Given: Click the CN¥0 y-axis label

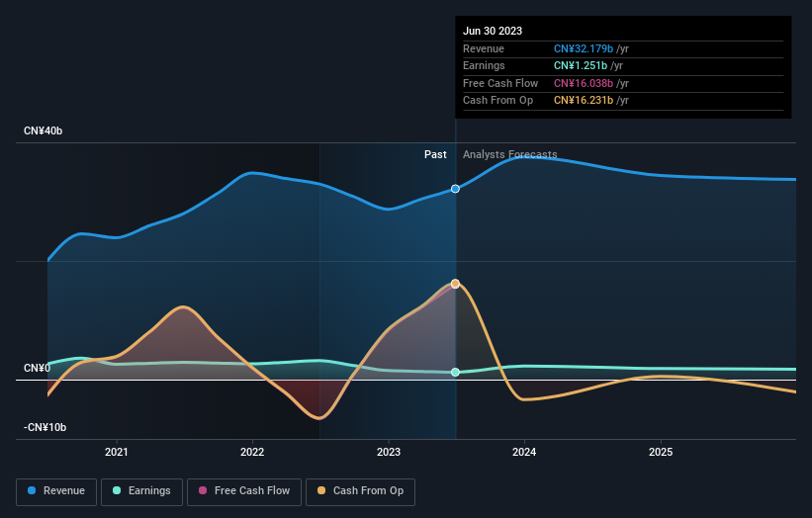Looking at the screenshot, I should point(37,368).
